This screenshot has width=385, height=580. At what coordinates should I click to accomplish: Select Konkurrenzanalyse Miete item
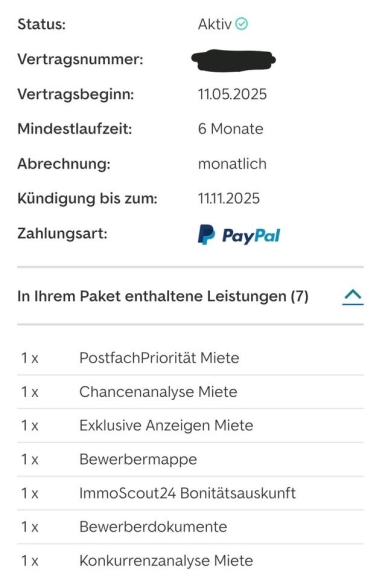tap(190, 561)
